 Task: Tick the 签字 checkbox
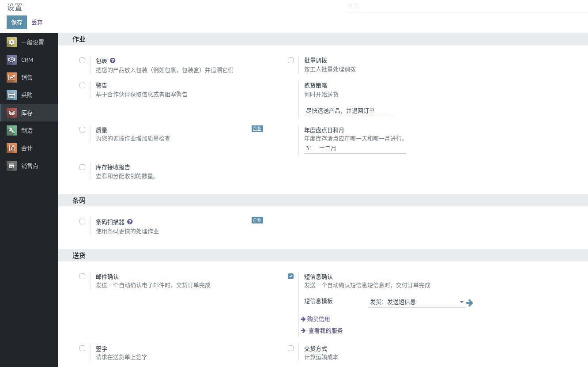[x=83, y=348]
